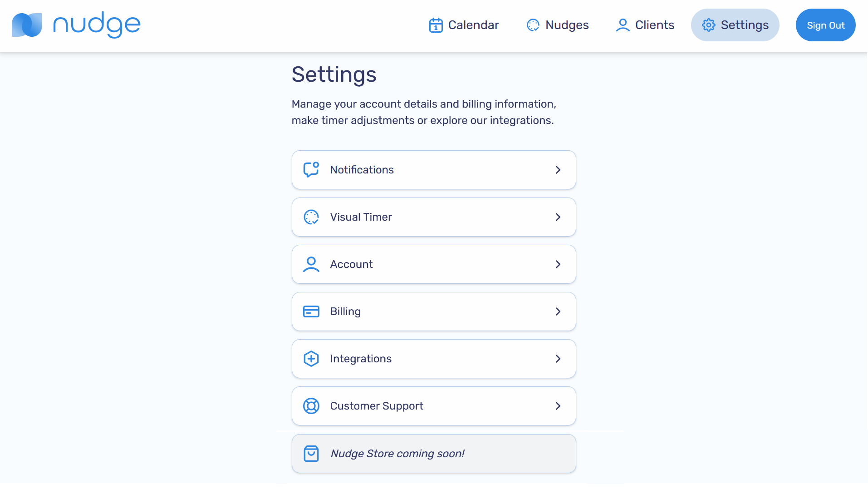Click the Sign Out button

point(825,25)
